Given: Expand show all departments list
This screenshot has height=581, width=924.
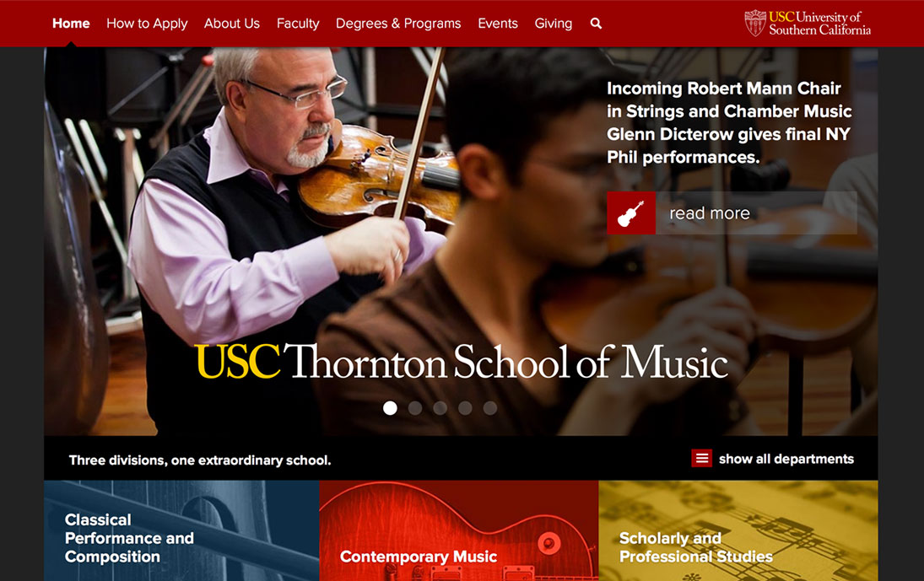Looking at the screenshot, I should [786, 459].
